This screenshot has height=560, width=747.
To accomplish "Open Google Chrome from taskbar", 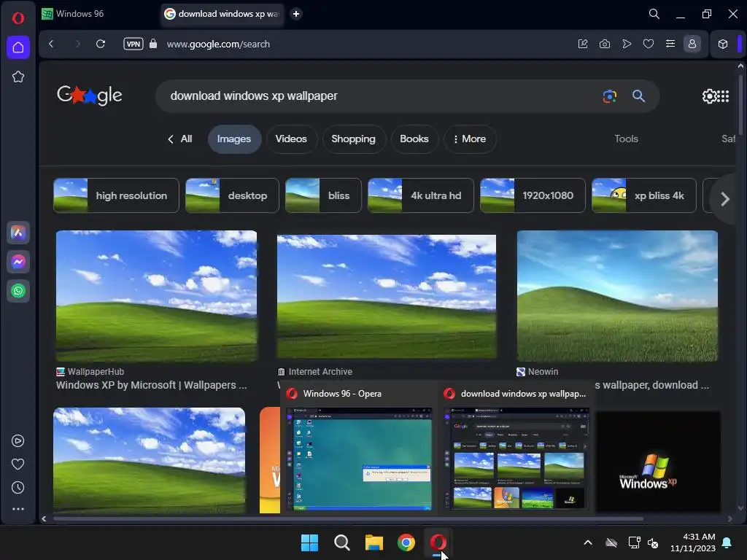I will pos(406,542).
